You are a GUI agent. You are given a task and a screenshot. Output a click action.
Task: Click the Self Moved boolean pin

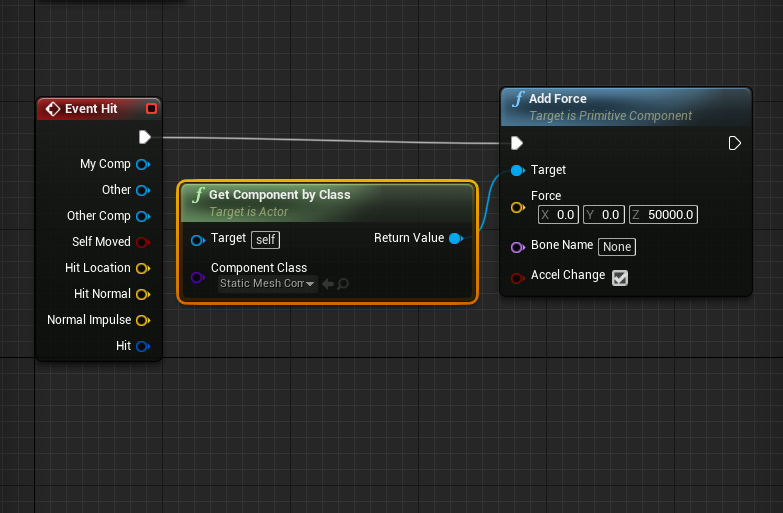pos(143,242)
